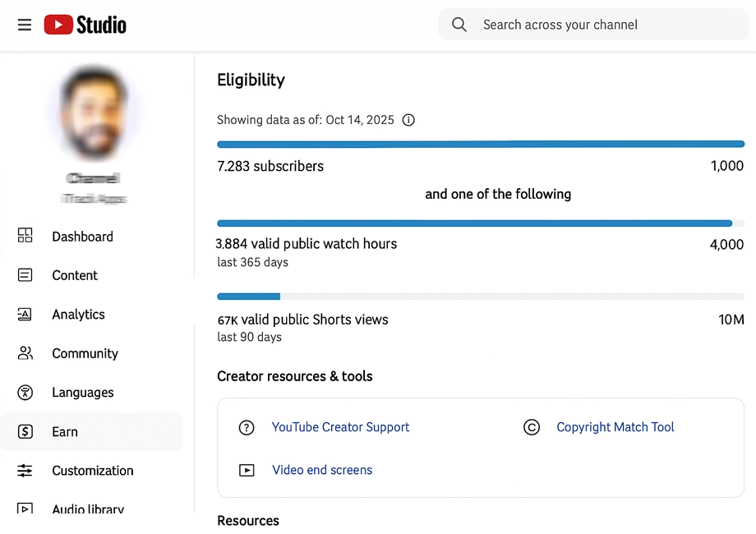
Task: Click the Earn dollar sign icon
Action: pyautogui.click(x=25, y=431)
